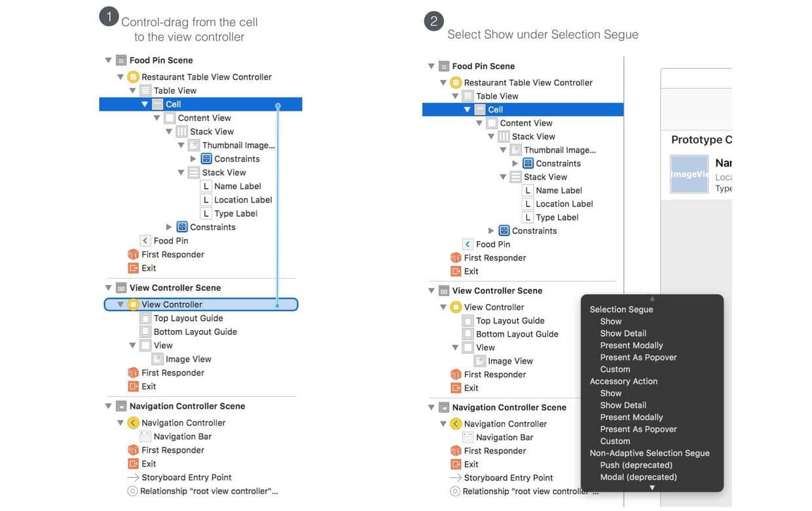Screen dimensions: 812x511
Task: Click the yellow Restaurant Table View Controller icon in left outline
Action: (133, 77)
